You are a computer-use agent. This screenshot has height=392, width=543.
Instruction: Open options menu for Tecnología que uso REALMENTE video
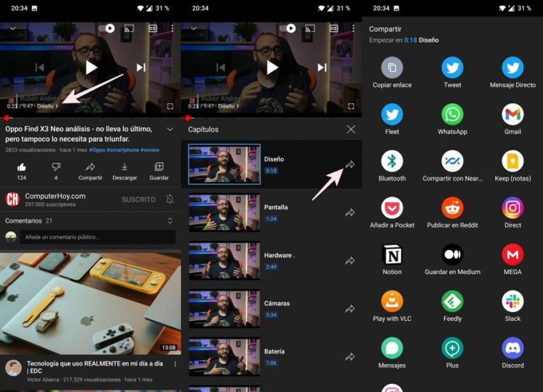[175, 364]
